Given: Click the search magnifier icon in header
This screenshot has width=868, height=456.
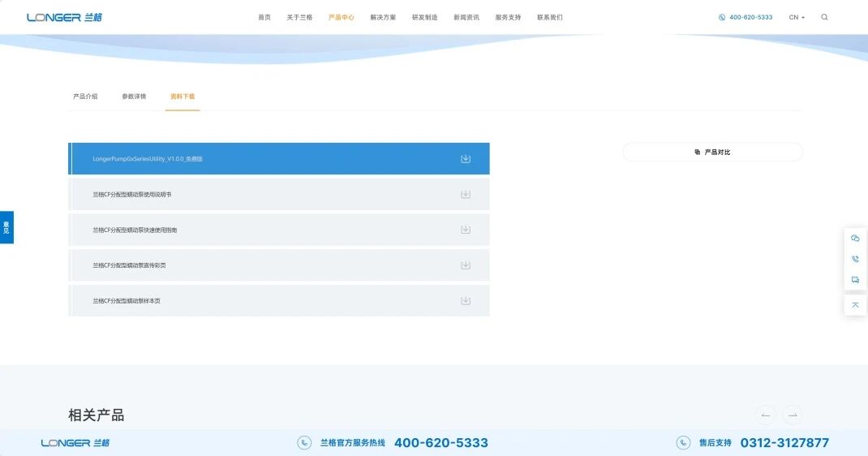Looking at the screenshot, I should tap(824, 17).
